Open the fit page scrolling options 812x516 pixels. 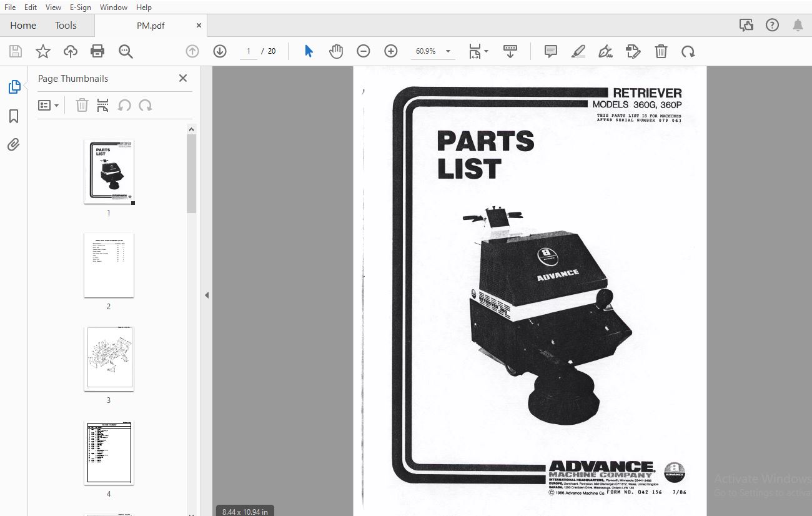[x=478, y=51]
